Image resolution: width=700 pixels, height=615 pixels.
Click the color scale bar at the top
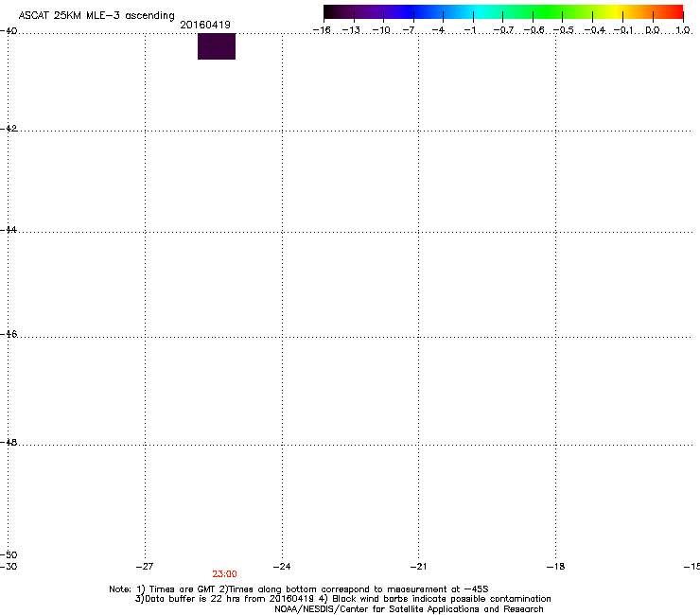point(503,12)
